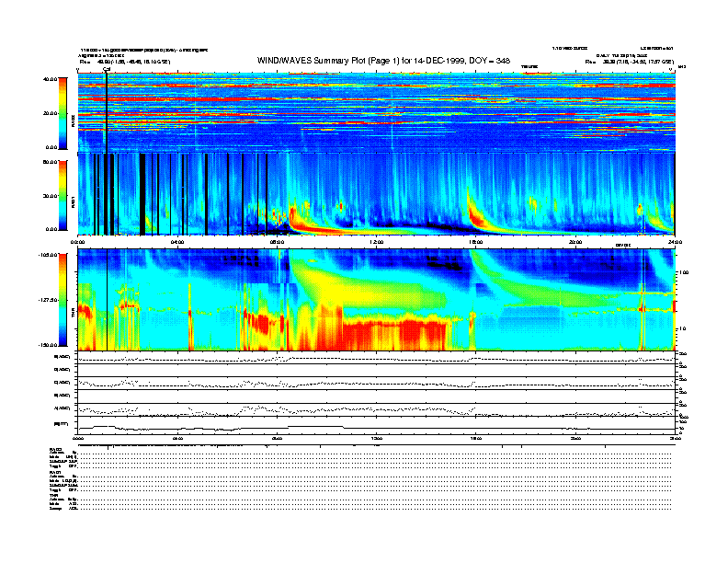Click the 04:00 tick label below RAD1 spectrogram
Screen dimensions: 728x563
tap(177, 242)
